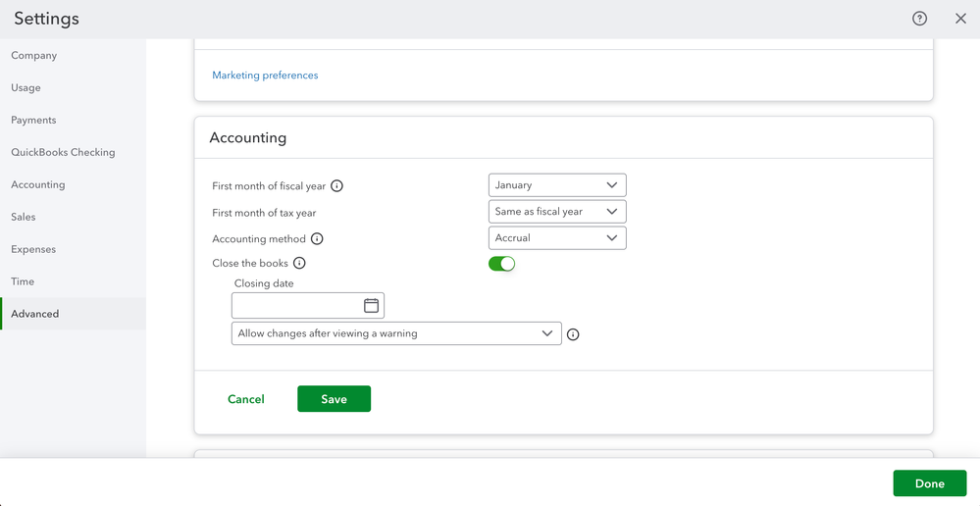Open the Payments settings tab
Screen dimensions: 980x506
click(x=33, y=121)
